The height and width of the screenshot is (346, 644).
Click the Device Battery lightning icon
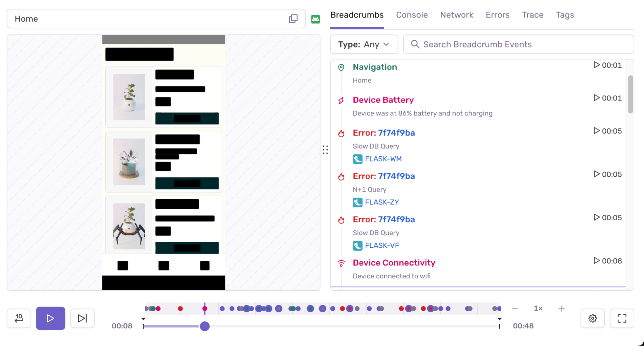click(x=341, y=100)
